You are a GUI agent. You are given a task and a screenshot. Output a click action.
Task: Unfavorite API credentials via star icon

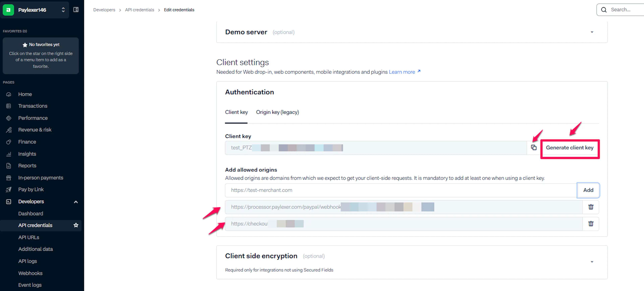76,225
